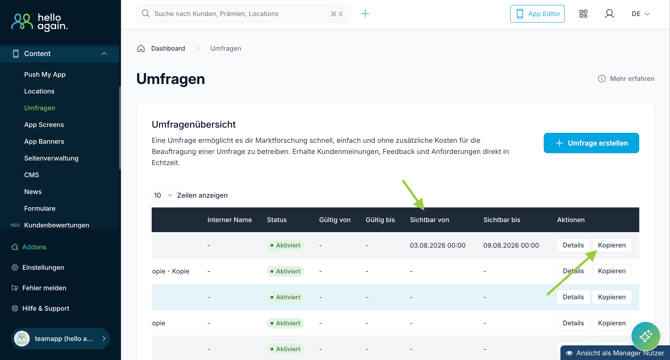Click the teamapp account avatar

point(22,339)
